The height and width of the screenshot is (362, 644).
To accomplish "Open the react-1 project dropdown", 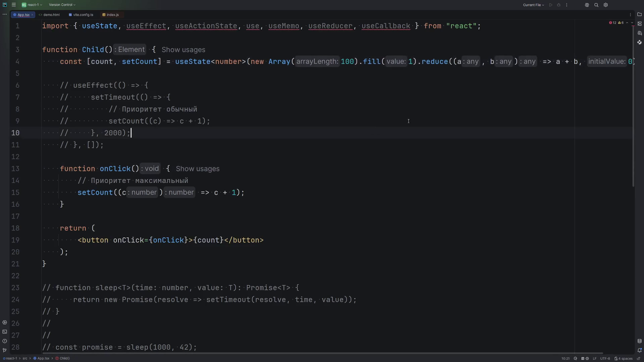I will (32, 5).
